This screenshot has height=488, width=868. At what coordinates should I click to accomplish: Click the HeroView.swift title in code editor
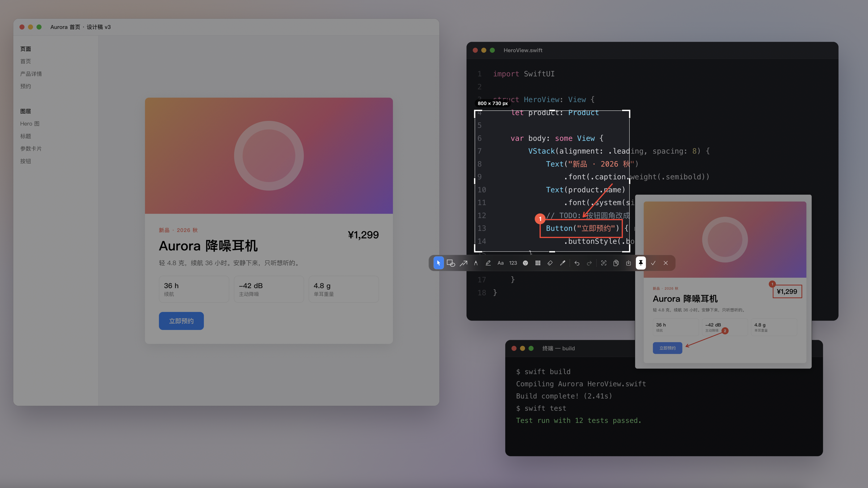[523, 50]
